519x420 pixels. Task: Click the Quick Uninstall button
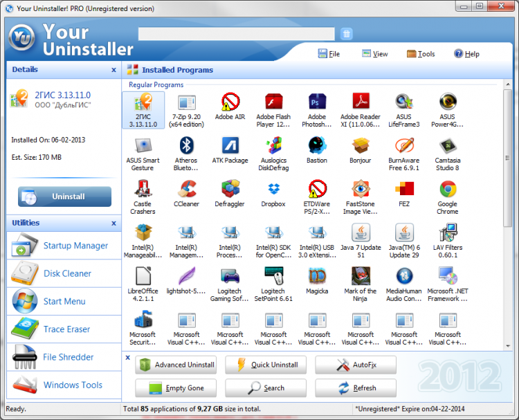266,365
